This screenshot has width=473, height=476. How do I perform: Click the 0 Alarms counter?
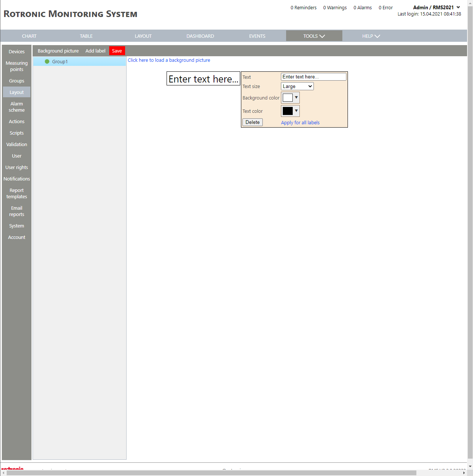click(x=363, y=7)
